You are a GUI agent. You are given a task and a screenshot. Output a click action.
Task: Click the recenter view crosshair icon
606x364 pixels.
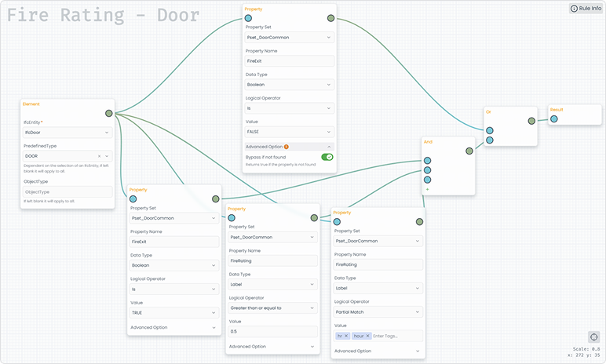click(593, 337)
